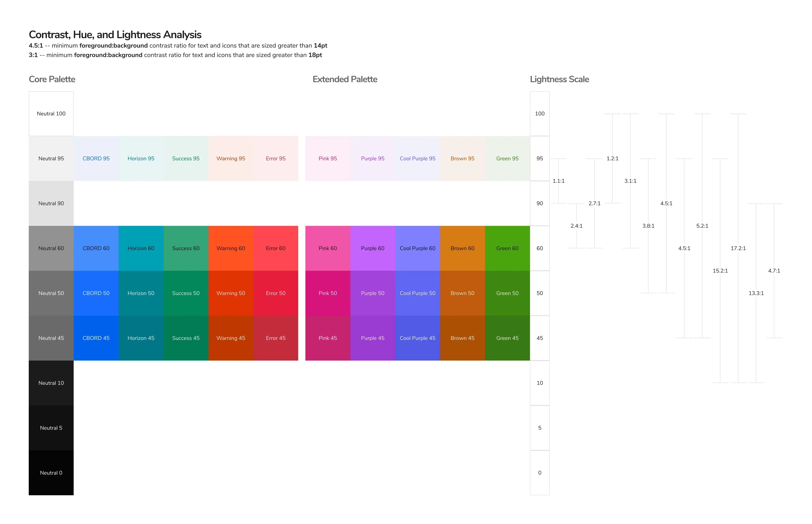Click the Error 60 swatch
This screenshot has height=524, width=812.
(275, 248)
